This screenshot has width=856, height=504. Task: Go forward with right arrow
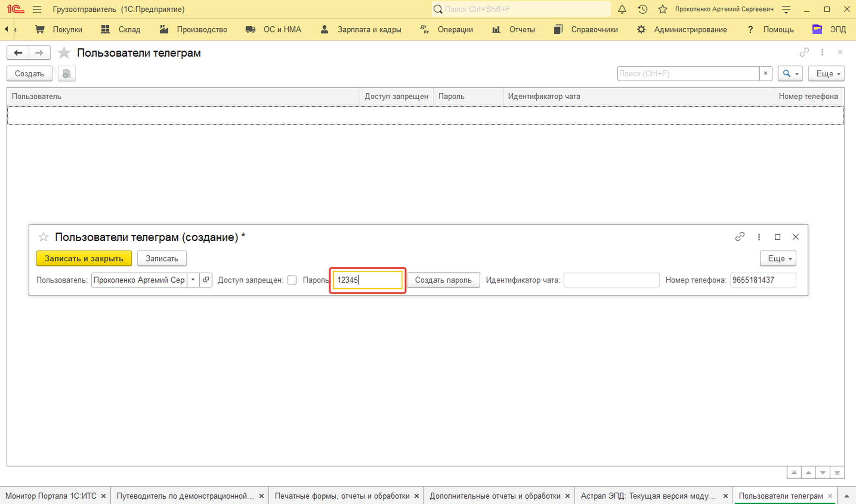(x=39, y=53)
